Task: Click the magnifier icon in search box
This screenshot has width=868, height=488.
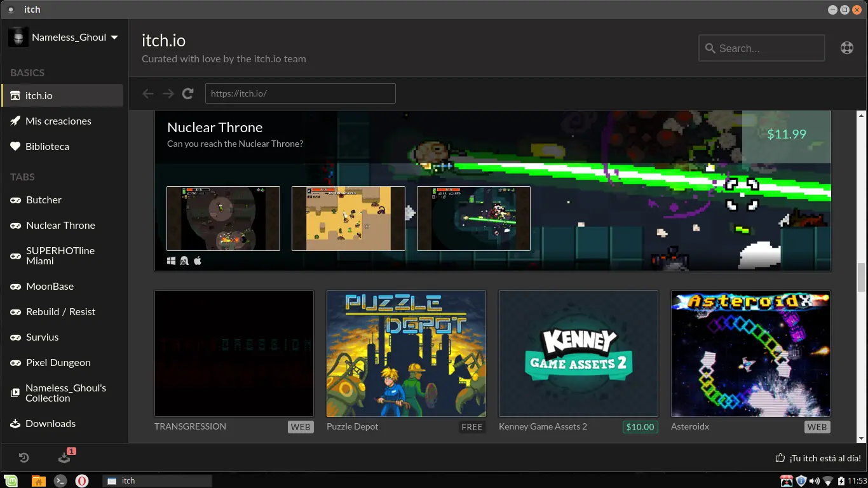Action: click(710, 48)
